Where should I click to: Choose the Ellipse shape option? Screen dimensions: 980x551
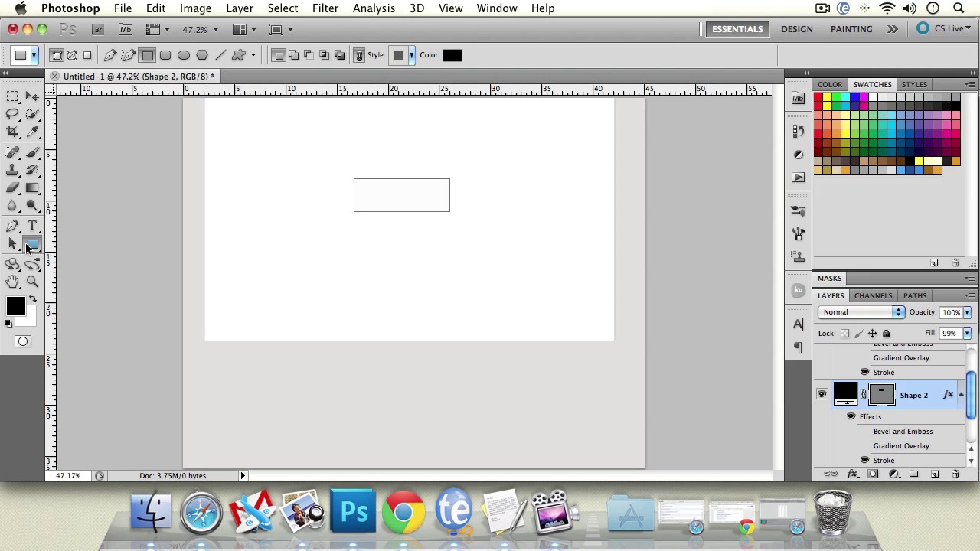tap(184, 55)
